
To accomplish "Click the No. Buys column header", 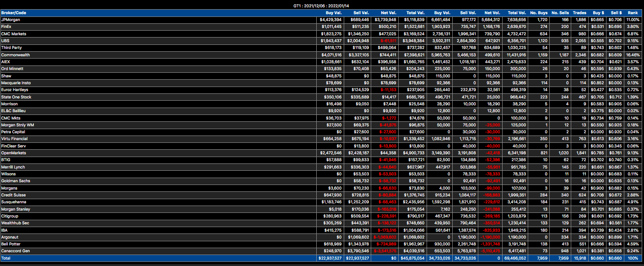I will 539,13.
